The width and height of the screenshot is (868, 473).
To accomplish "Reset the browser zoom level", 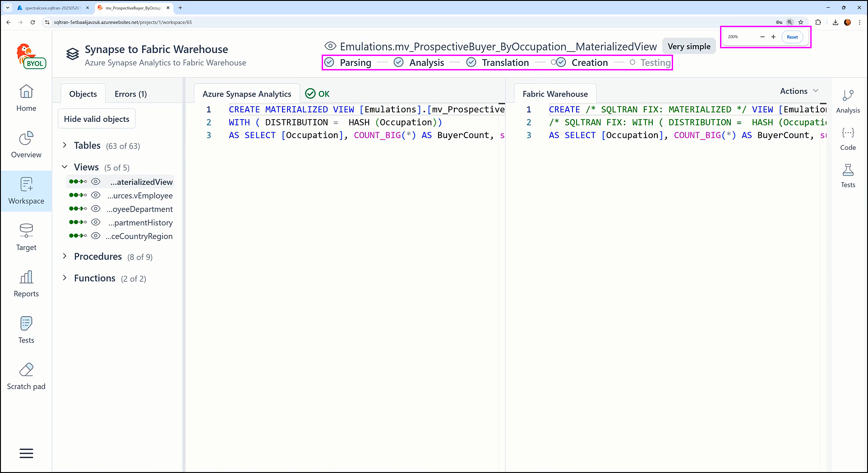I will coord(792,37).
